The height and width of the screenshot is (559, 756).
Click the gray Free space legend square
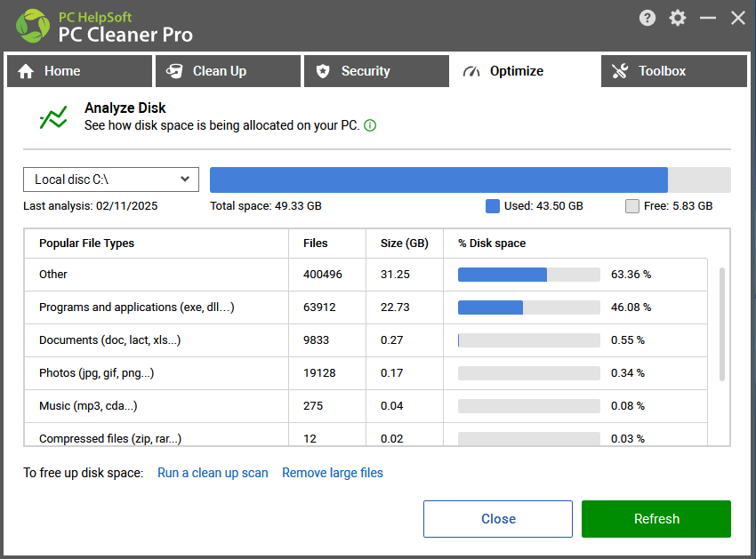(632, 206)
